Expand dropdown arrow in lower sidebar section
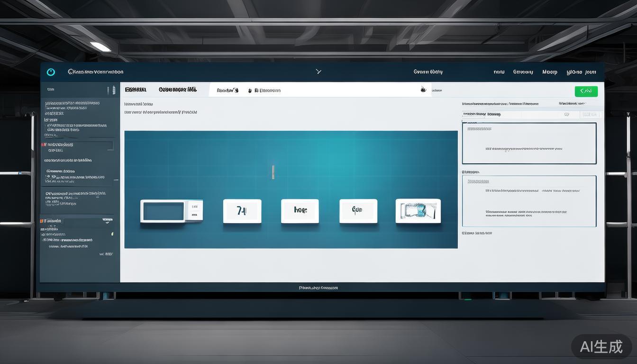This screenshot has width=637, height=364. (x=106, y=221)
